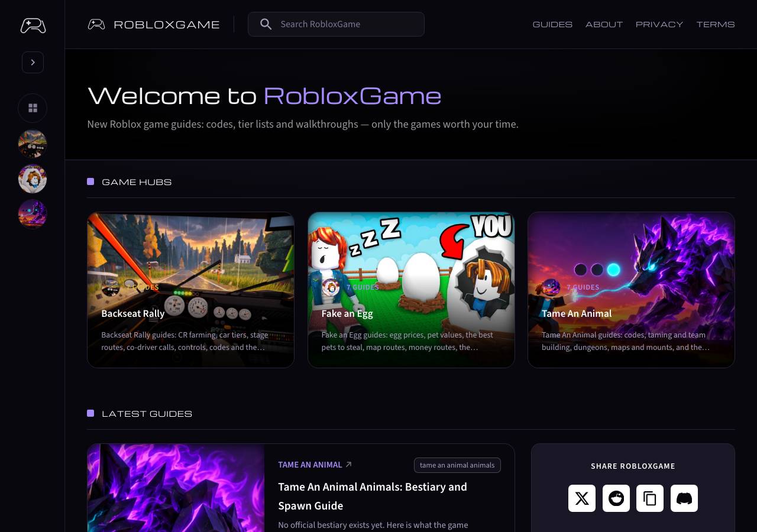Image resolution: width=757 pixels, height=532 pixels.
Task: Click the Tame An Animal card description text
Action: coord(626,341)
